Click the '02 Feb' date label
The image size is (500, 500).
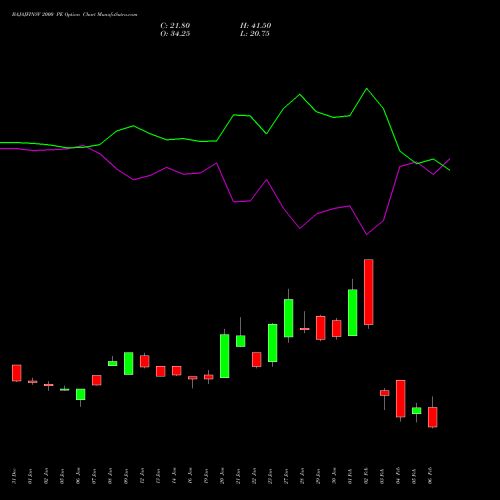point(366,476)
